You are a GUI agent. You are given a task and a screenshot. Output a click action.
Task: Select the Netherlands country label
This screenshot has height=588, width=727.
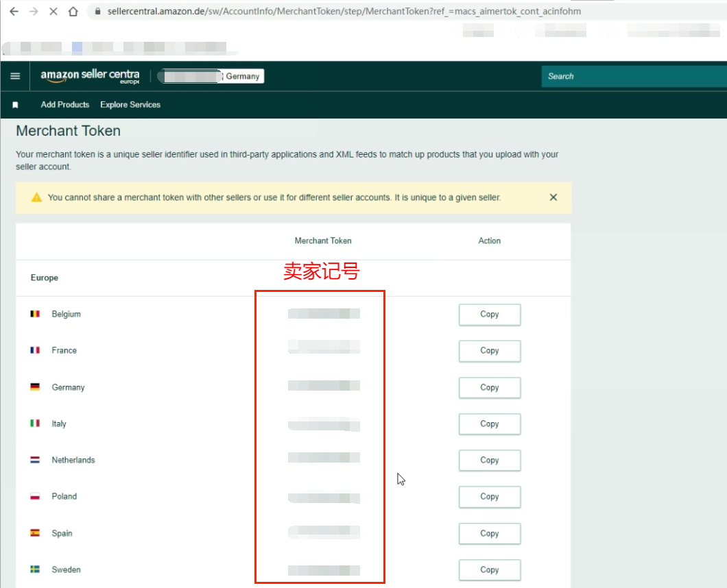pyautogui.click(x=73, y=460)
